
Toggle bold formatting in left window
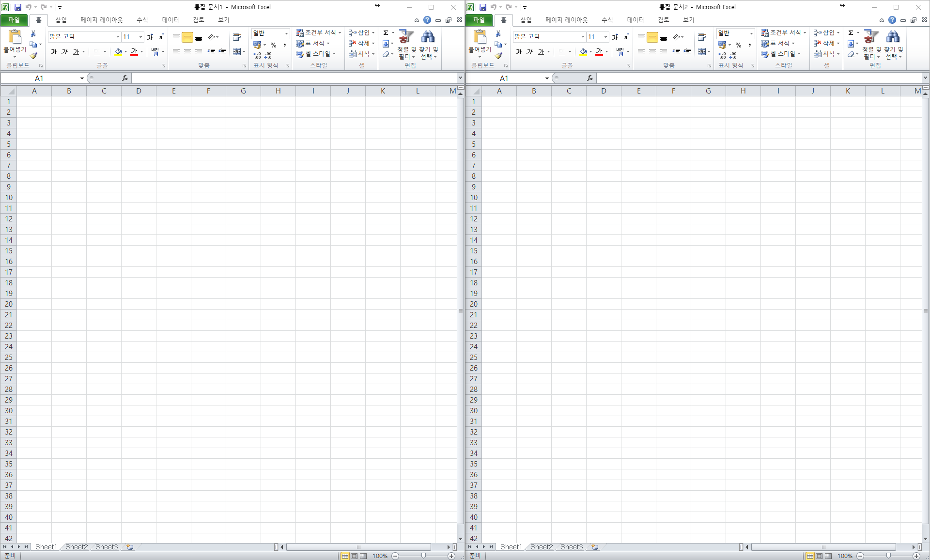click(x=54, y=51)
